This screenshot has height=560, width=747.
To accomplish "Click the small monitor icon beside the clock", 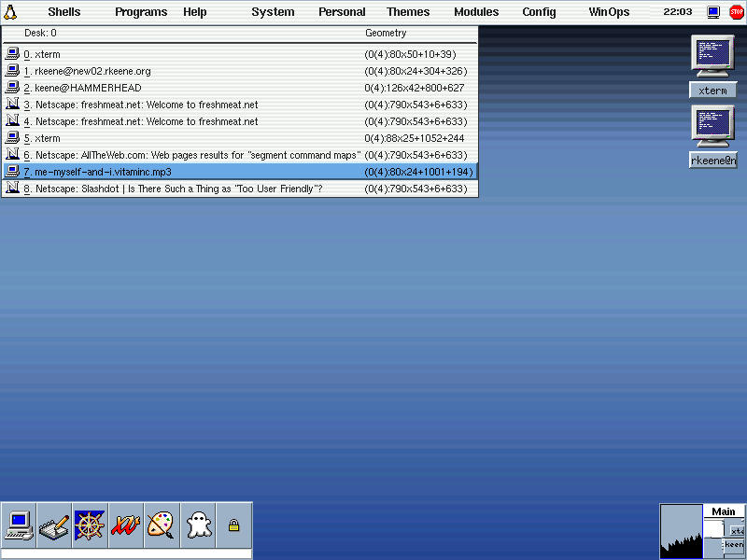I will 713,12.
